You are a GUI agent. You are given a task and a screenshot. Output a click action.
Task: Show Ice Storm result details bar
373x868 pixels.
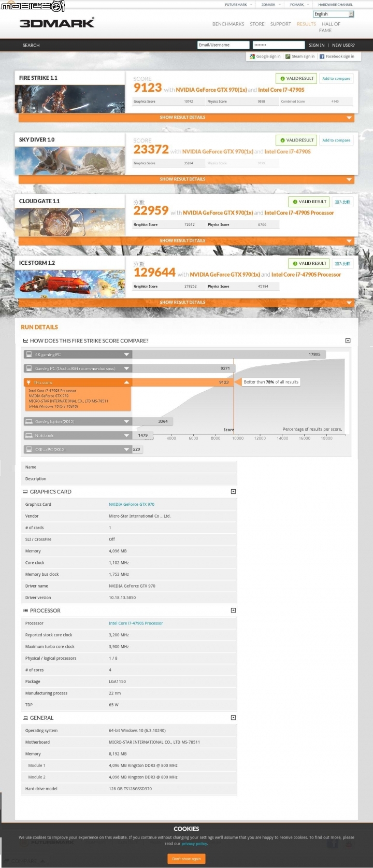click(x=187, y=303)
